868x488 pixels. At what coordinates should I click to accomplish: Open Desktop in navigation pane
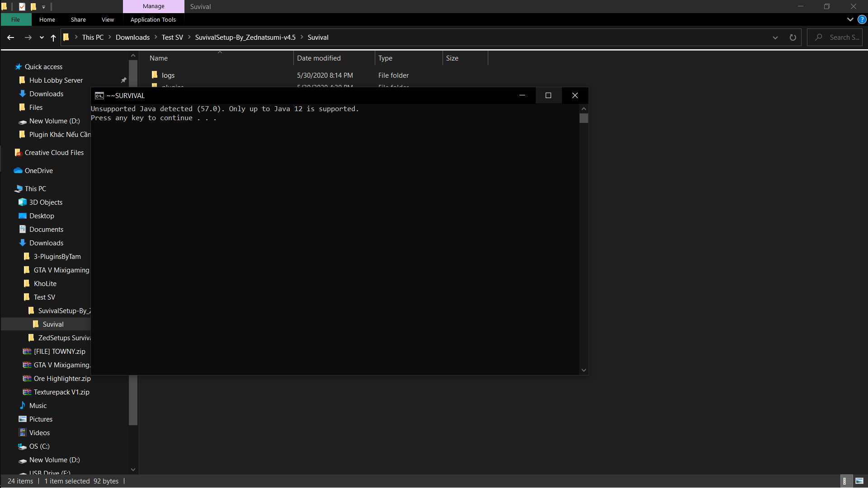coord(42,216)
